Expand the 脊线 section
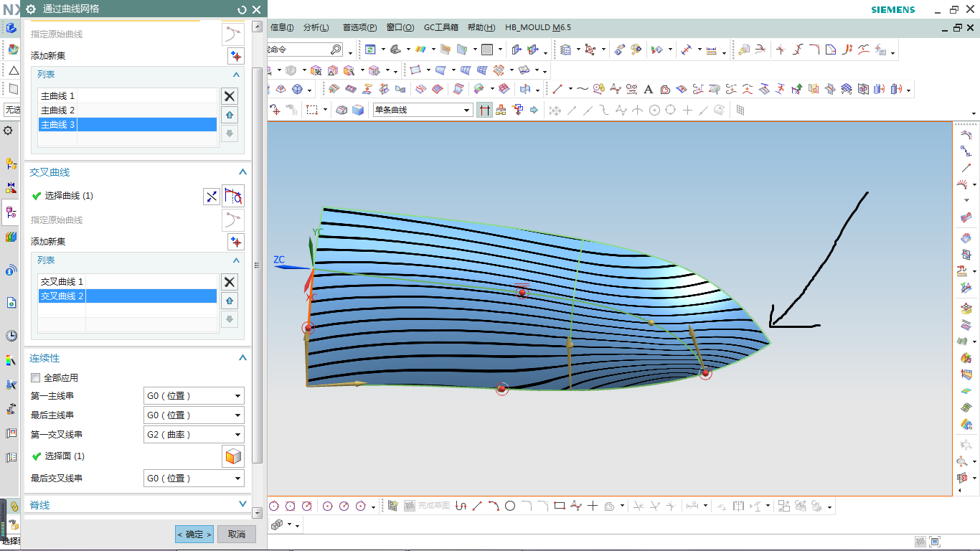 tap(242, 505)
